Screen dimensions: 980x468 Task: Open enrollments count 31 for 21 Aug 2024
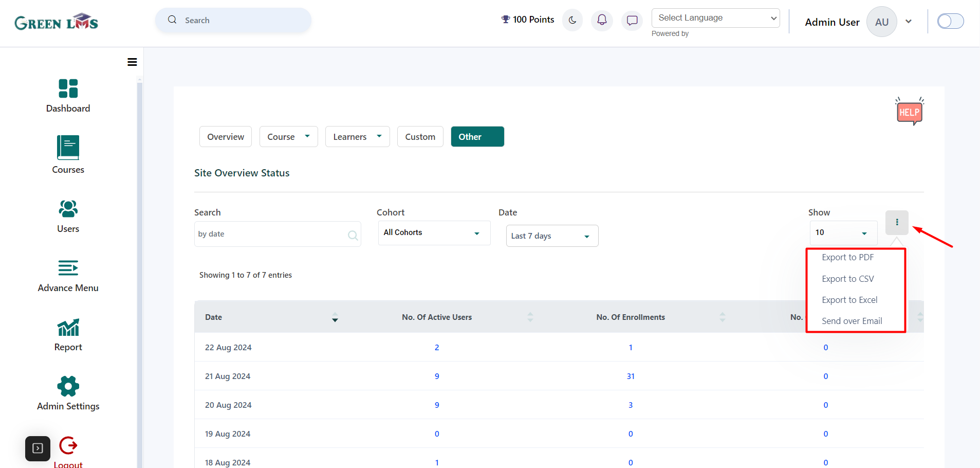click(x=631, y=376)
